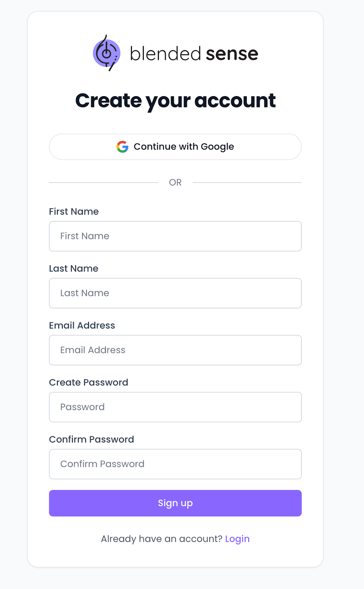The width and height of the screenshot is (364, 589).
Task: Click the Google "G" icon
Action: (x=122, y=147)
